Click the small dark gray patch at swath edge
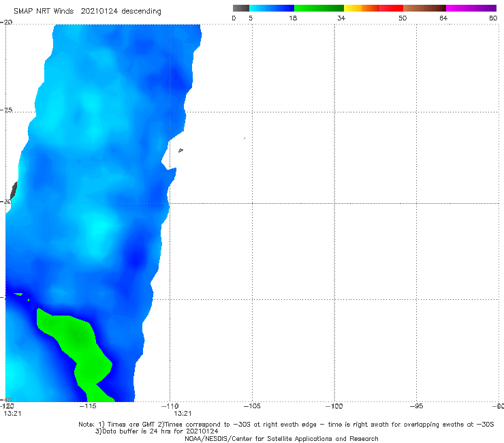This screenshot has height=443, width=504. 14,191
